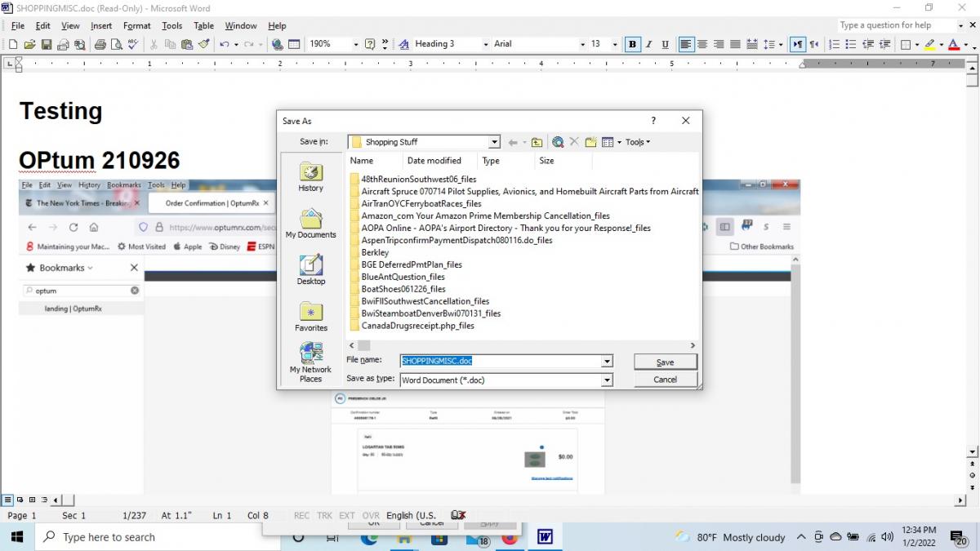Image resolution: width=980 pixels, height=551 pixels.
Task: Center align the paragraph
Action: coord(702,44)
